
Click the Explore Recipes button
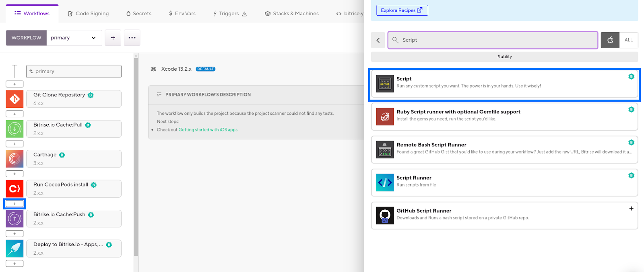point(402,10)
